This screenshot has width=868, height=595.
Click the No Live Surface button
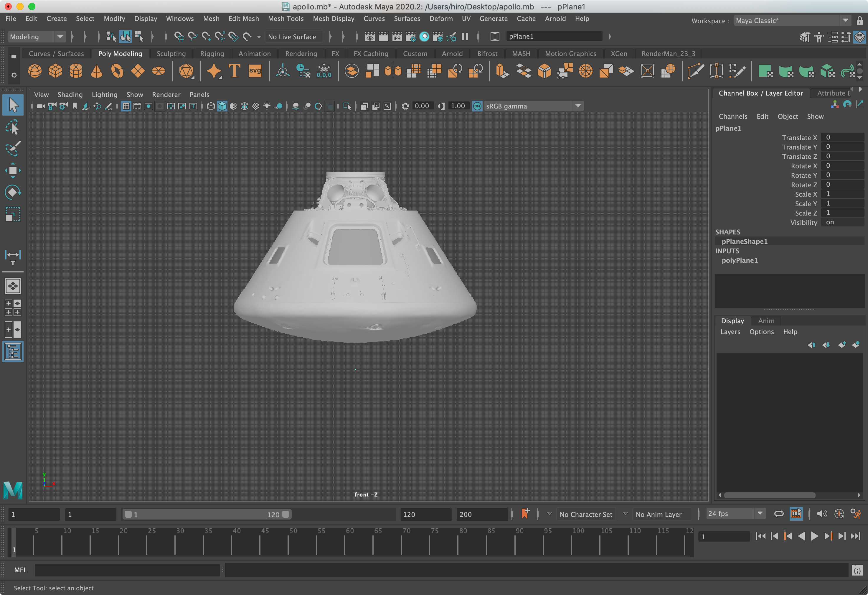[x=293, y=36]
